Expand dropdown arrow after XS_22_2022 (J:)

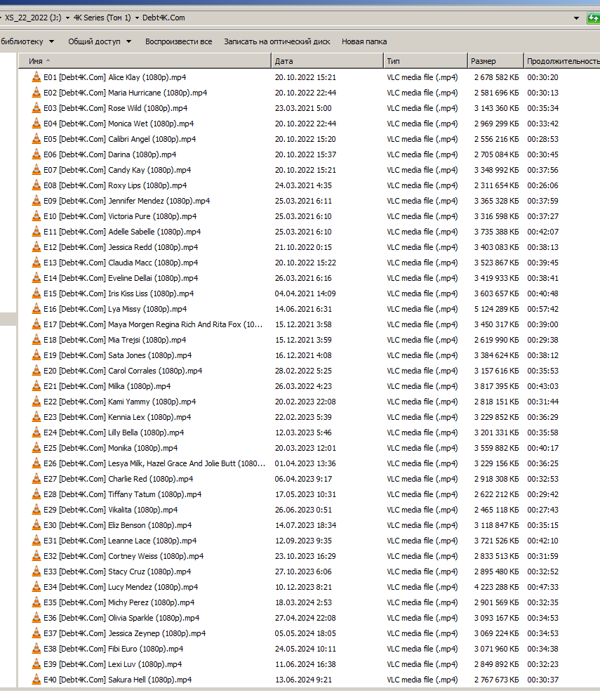click(67, 18)
